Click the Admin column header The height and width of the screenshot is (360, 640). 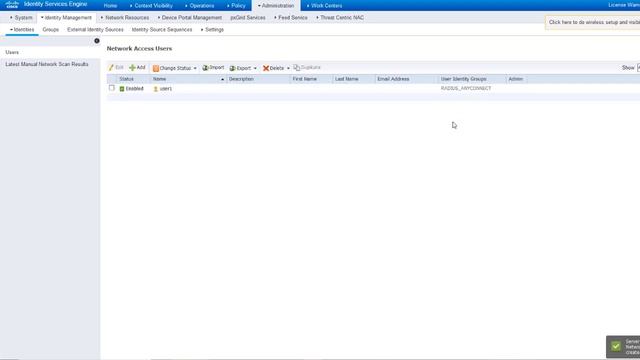pos(516,79)
